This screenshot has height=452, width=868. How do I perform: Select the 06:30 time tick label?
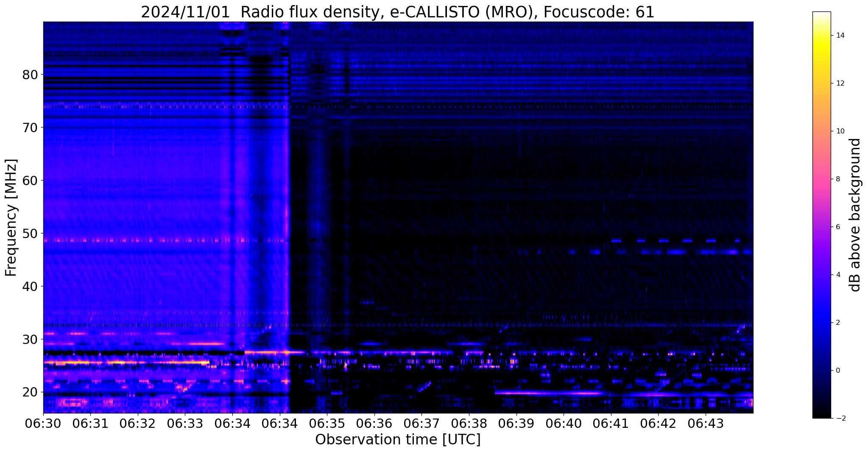[x=43, y=423]
